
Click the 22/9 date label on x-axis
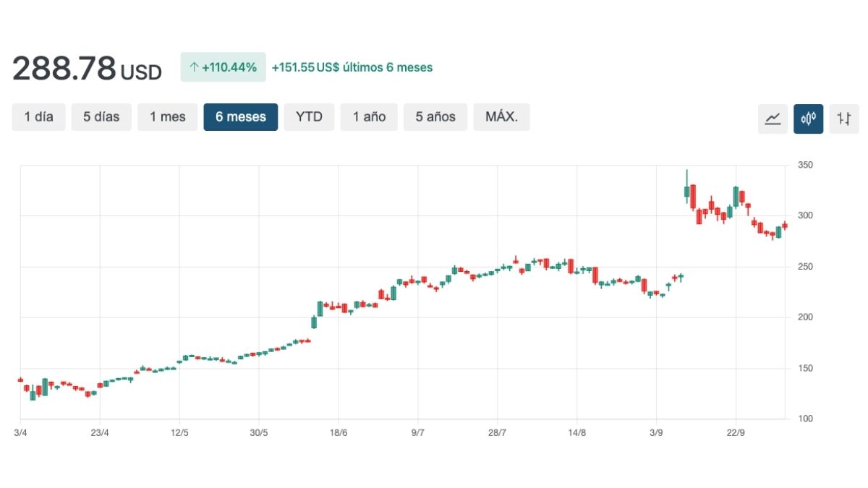tap(736, 432)
